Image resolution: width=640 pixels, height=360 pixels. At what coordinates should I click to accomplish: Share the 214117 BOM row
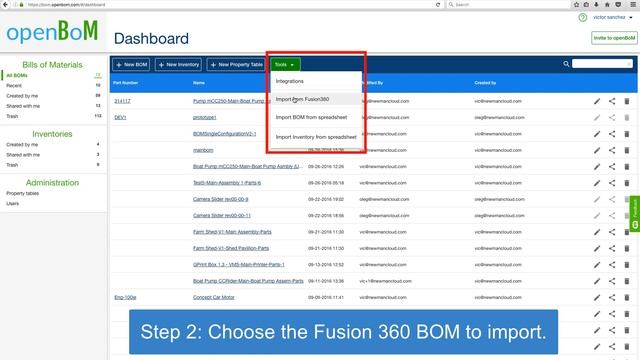(x=612, y=101)
